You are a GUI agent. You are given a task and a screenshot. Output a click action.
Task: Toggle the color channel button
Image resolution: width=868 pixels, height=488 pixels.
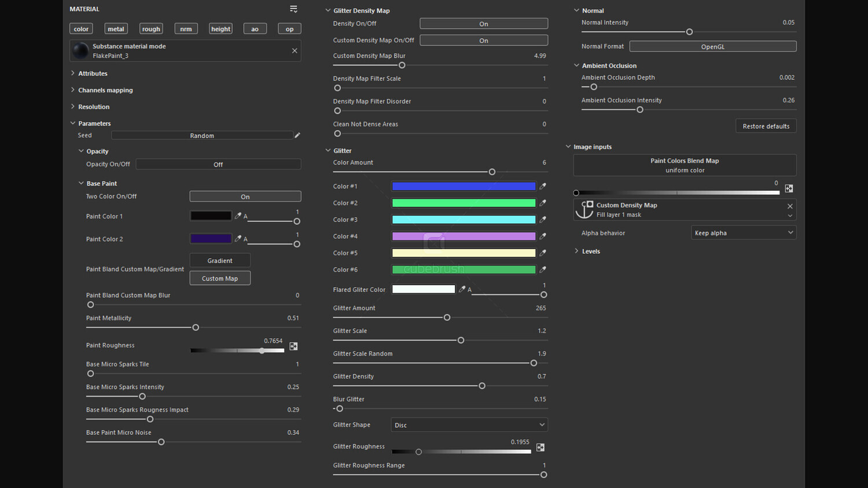click(x=81, y=29)
